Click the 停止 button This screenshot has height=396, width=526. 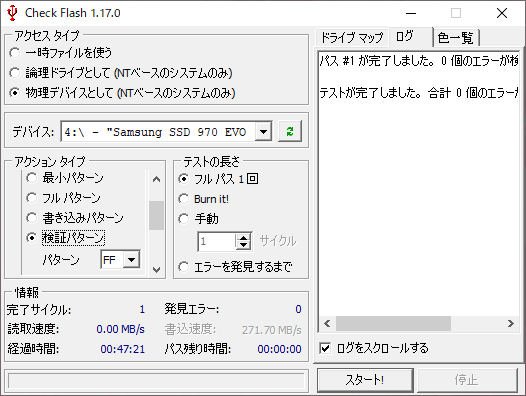tap(467, 380)
